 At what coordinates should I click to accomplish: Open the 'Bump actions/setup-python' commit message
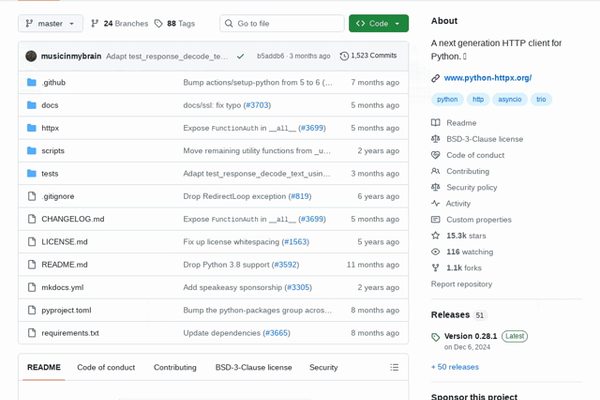point(258,82)
